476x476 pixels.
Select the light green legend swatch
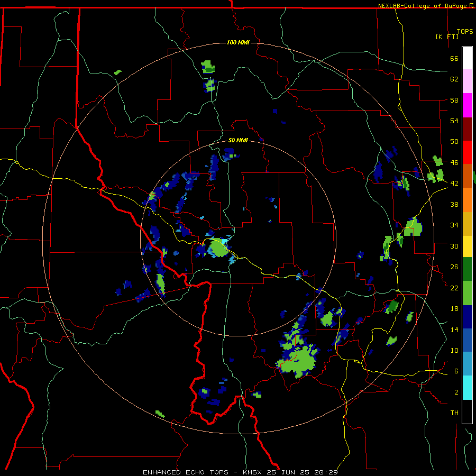[x=467, y=293]
